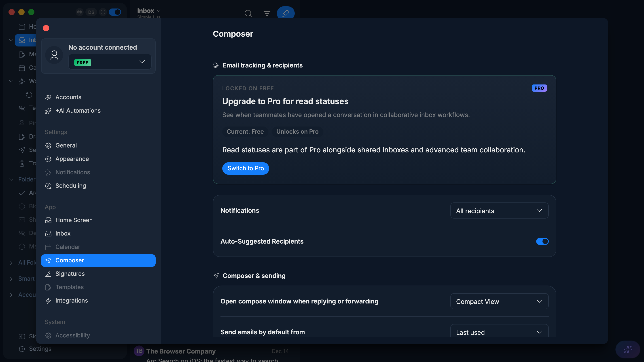The width and height of the screenshot is (644, 362).
Task: Open the Notifications All recipients dropdown
Action: pos(499,210)
